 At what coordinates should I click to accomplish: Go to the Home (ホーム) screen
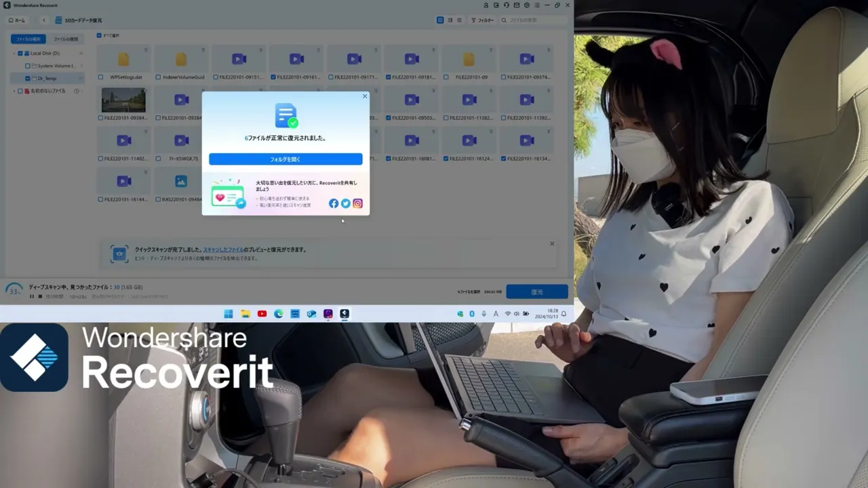[x=17, y=20]
